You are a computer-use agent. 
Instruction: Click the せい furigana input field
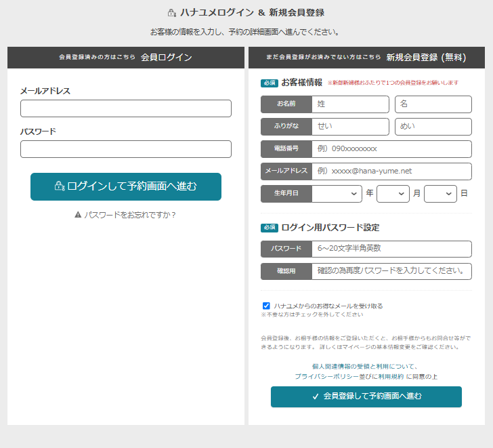point(350,127)
